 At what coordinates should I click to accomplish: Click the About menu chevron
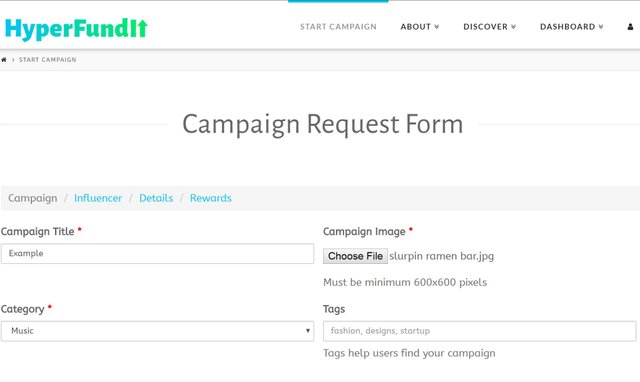436,27
